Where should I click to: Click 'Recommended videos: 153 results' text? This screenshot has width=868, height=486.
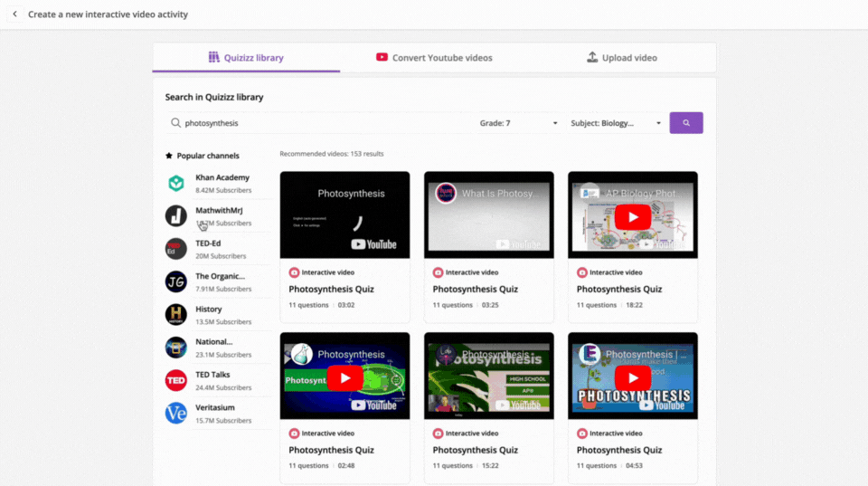(x=332, y=154)
